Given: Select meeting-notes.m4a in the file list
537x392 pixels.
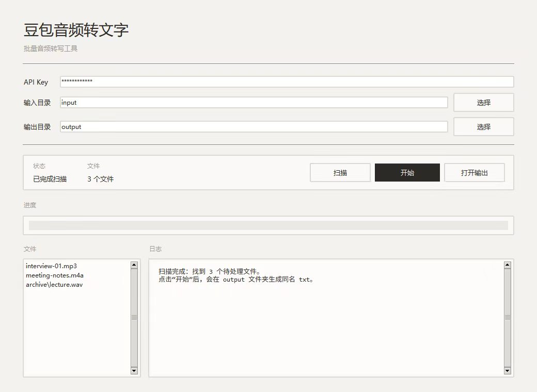Looking at the screenshot, I should point(54,275).
